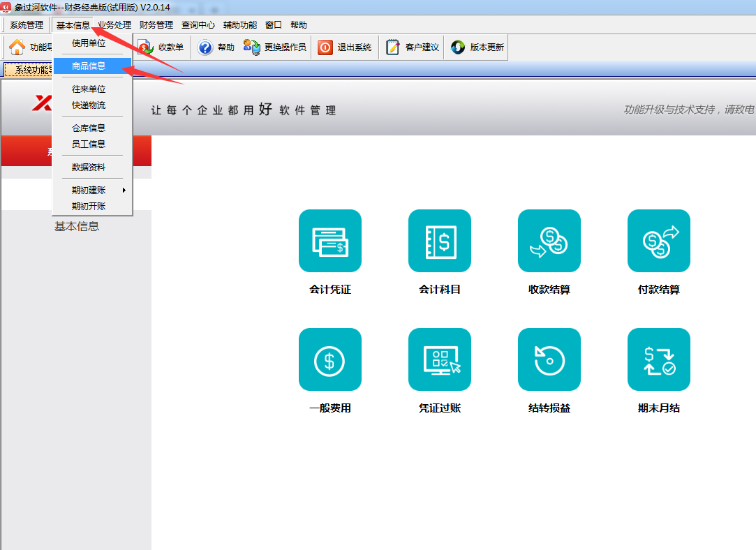
Task: Open the 会计凭证 icon tile
Action: (x=329, y=241)
